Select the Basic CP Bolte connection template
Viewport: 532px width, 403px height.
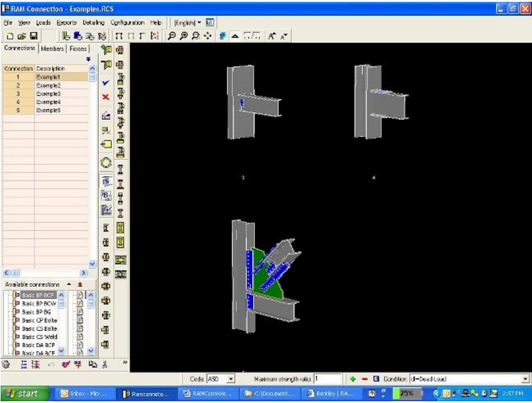(39, 320)
